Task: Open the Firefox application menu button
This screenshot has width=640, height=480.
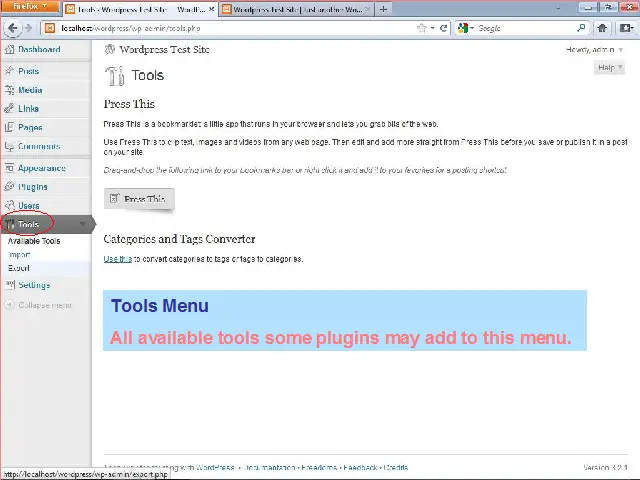Action: pyautogui.click(x=29, y=6)
